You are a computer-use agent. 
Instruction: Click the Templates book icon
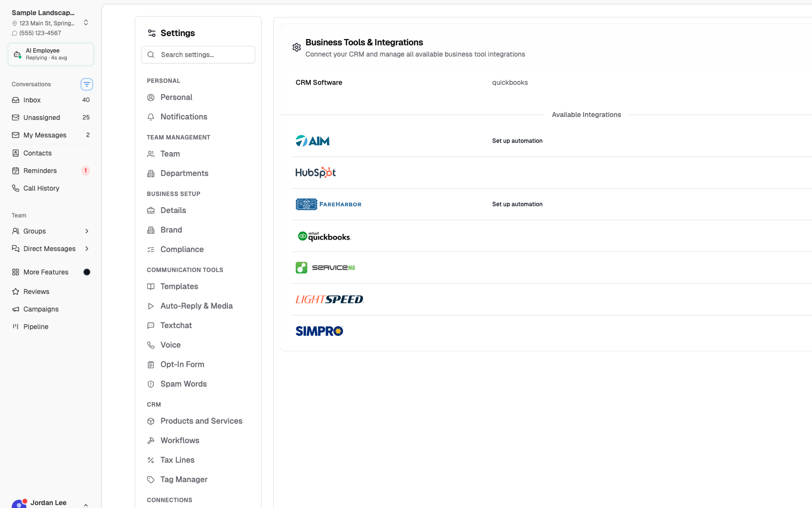pos(151,287)
